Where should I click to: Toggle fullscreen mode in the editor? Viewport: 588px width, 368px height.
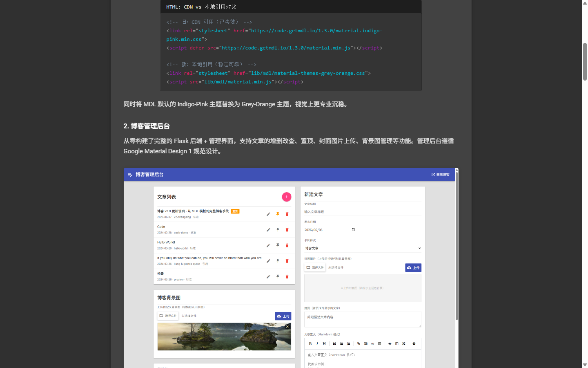coord(404,344)
